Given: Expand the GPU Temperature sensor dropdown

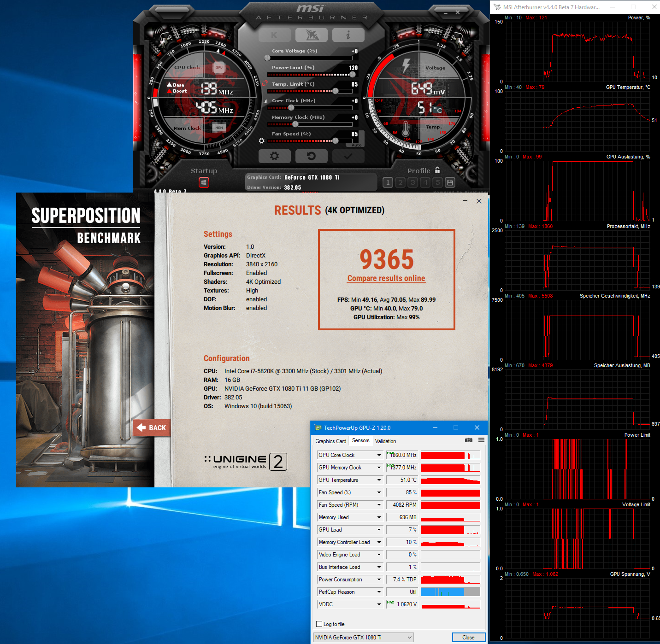Looking at the screenshot, I should [x=379, y=480].
